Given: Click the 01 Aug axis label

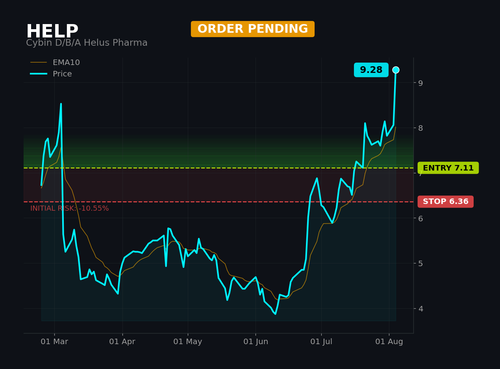Looking at the screenshot, I should [389, 342].
